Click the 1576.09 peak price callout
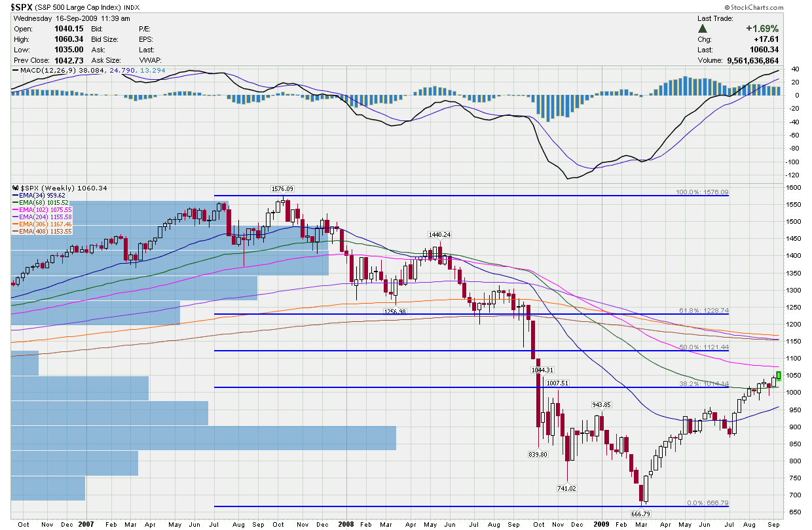The image size is (812, 530). coord(285,188)
